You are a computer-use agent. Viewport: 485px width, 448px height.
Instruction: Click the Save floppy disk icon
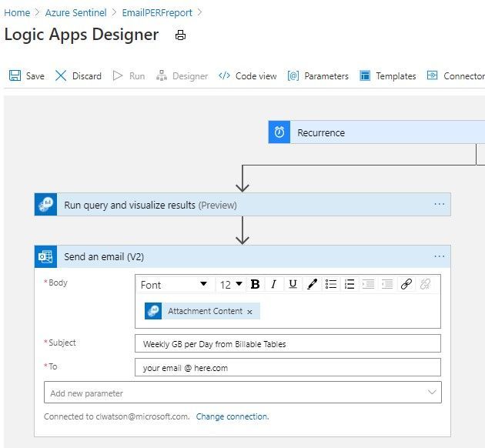15,75
